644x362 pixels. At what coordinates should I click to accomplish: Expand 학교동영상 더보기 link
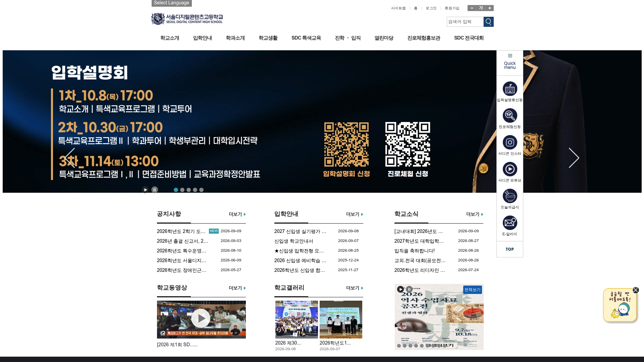pos(237,288)
